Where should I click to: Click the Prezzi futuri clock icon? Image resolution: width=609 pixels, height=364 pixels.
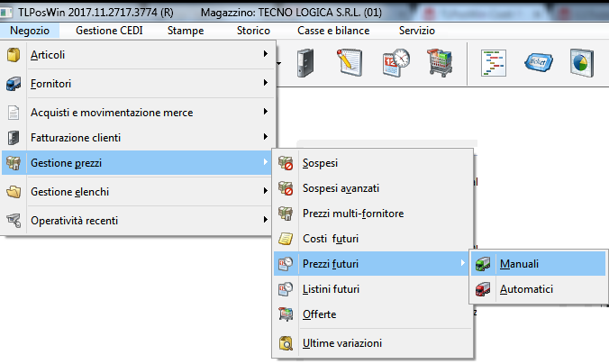tap(286, 264)
